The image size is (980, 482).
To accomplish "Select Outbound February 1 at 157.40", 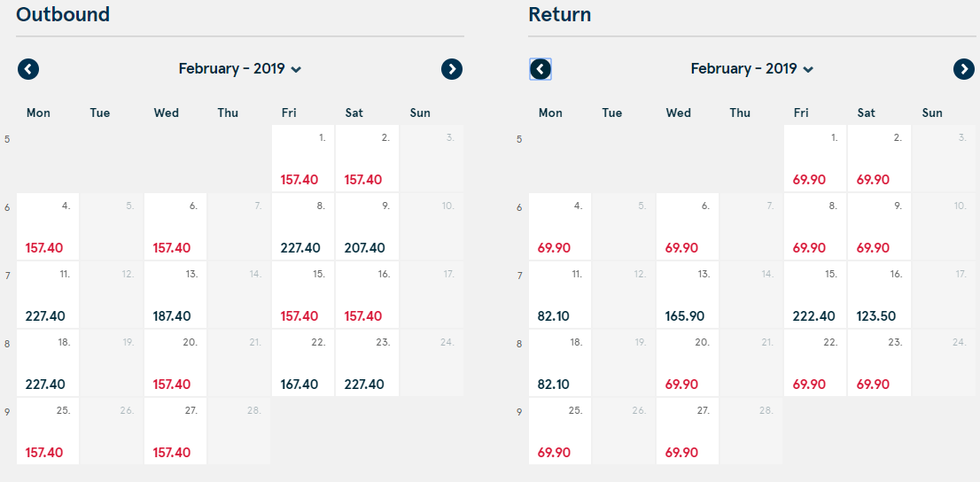I will pyautogui.click(x=303, y=159).
